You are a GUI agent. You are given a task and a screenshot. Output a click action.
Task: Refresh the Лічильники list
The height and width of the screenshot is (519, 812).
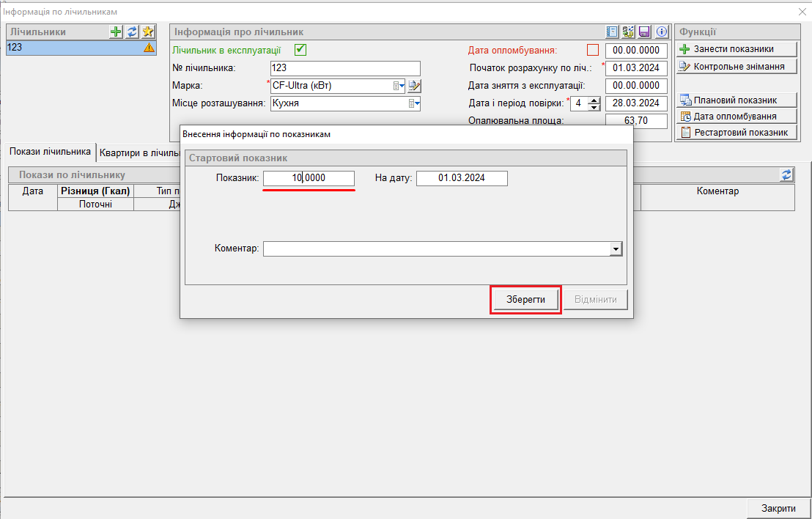click(132, 32)
